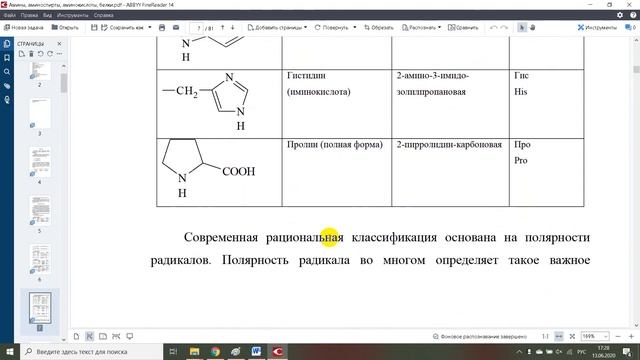Click the zoom in plus button
The height and width of the screenshot is (360, 640).
(x=631, y=336)
